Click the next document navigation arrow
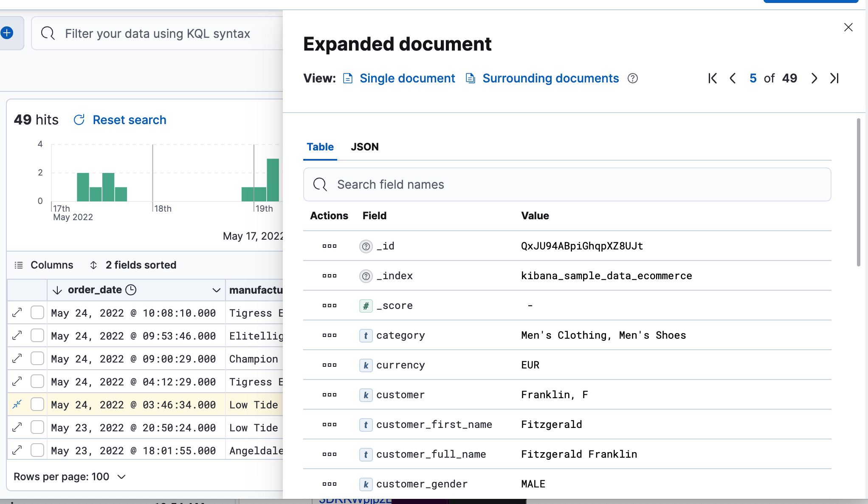Viewport: 868px width, 504px height. [x=814, y=78]
